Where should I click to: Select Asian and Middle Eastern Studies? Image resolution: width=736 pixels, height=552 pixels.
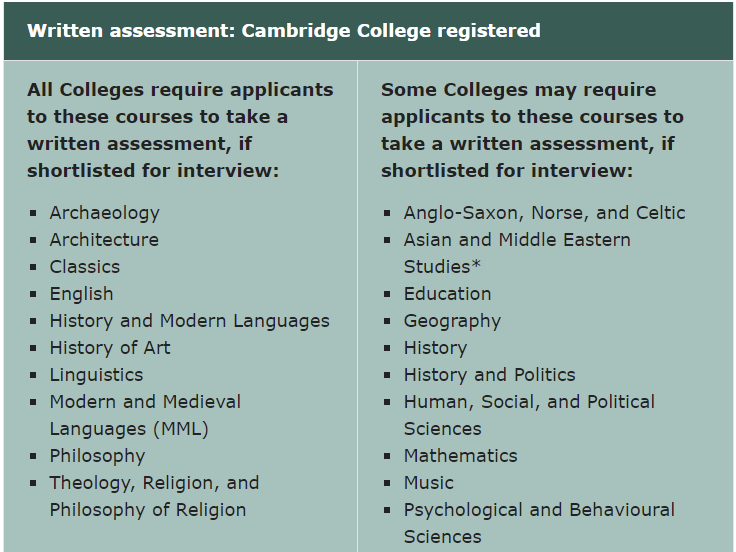517,253
